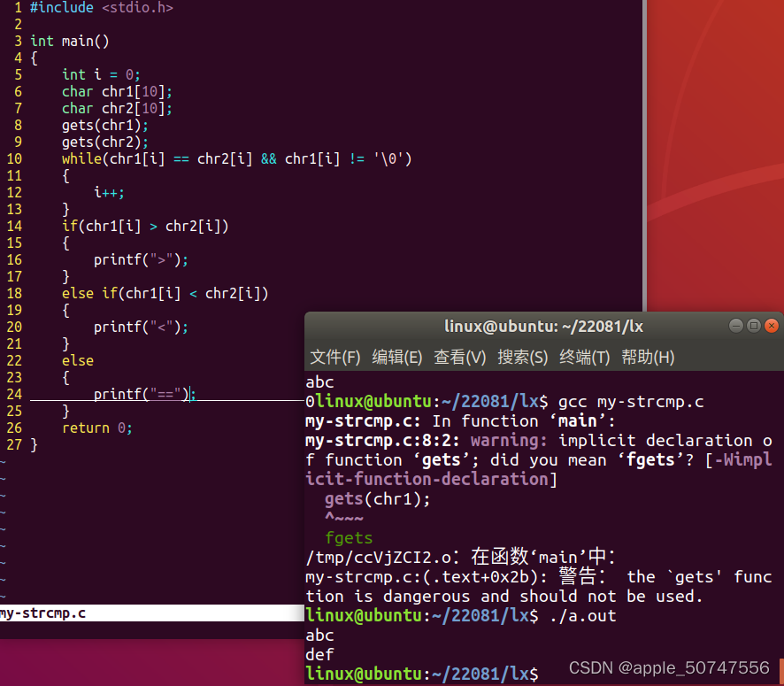Click 'char chr1[10];' on line 6
The image size is (784, 686).
click(x=117, y=91)
